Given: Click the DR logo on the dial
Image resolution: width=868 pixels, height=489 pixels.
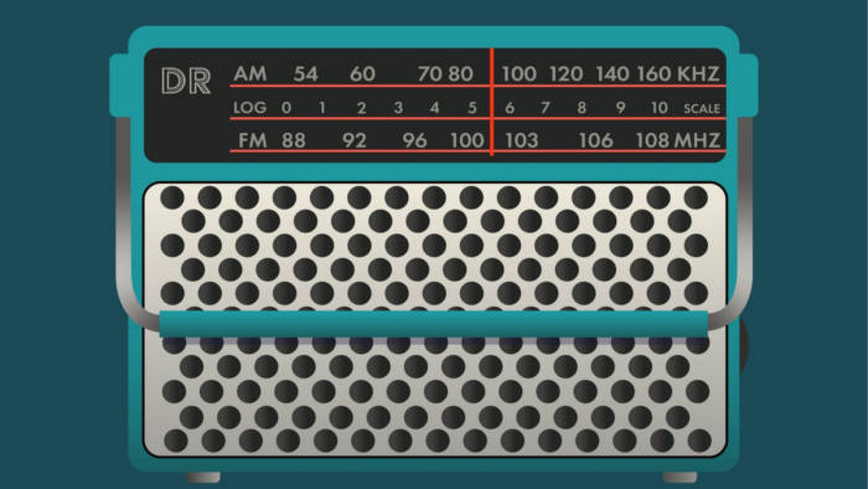Looking at the screenshot, I should coord(186,82).
